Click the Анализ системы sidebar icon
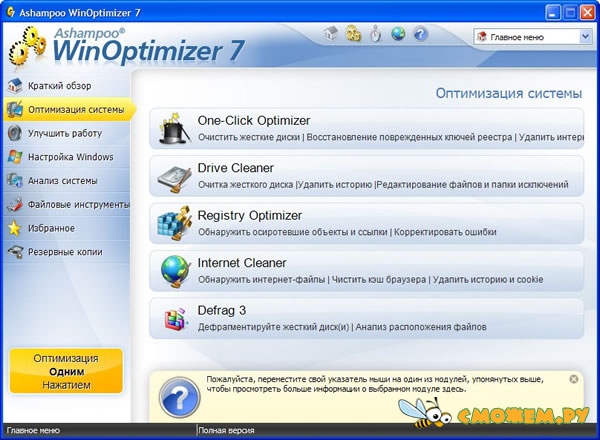Image resolution: width=600 pixels, height=440 pixels. click(15, 181)
